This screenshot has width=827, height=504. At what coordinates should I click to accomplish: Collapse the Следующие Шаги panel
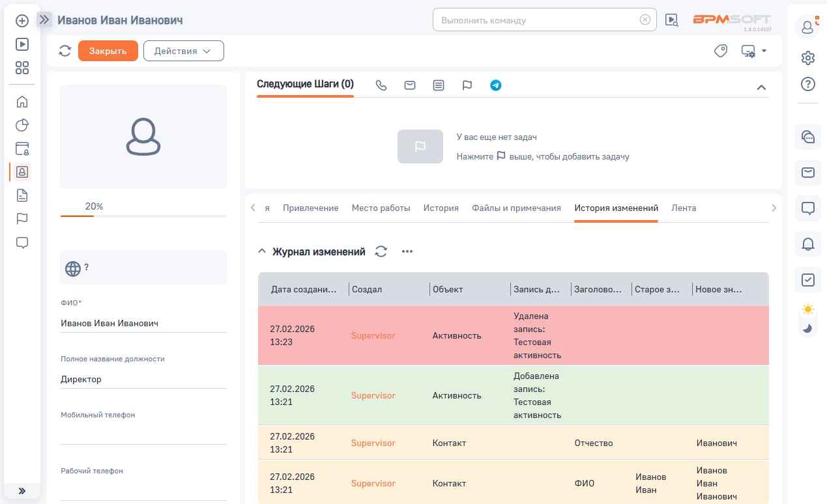pos(761,87)
